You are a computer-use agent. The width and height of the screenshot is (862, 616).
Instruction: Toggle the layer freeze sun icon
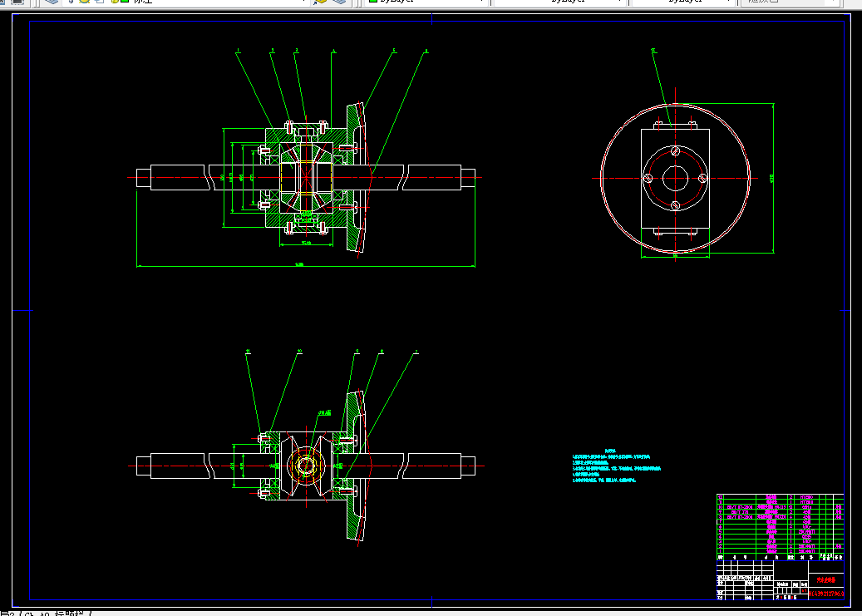[84, 2]
